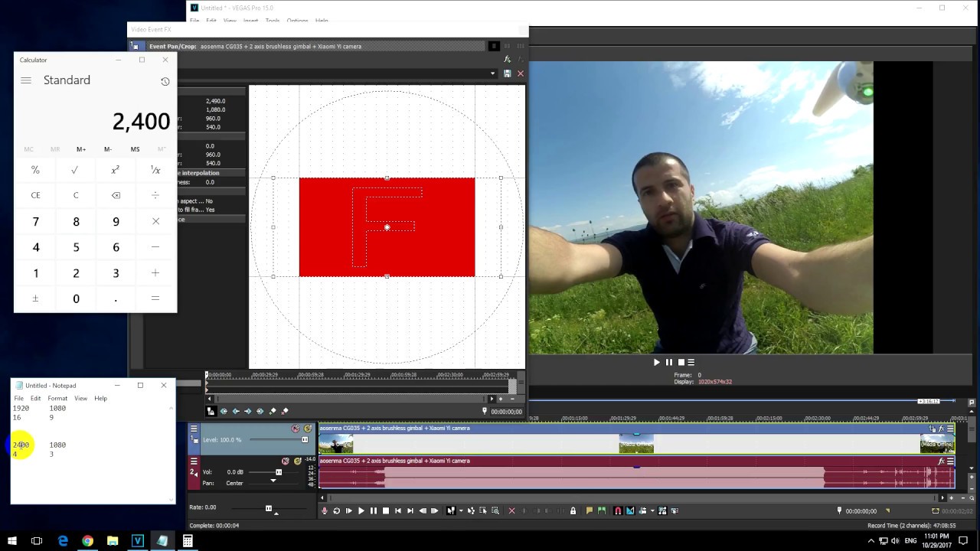Open the video preview options menu icon
The image size is (980, 551).
coord(691,363)
